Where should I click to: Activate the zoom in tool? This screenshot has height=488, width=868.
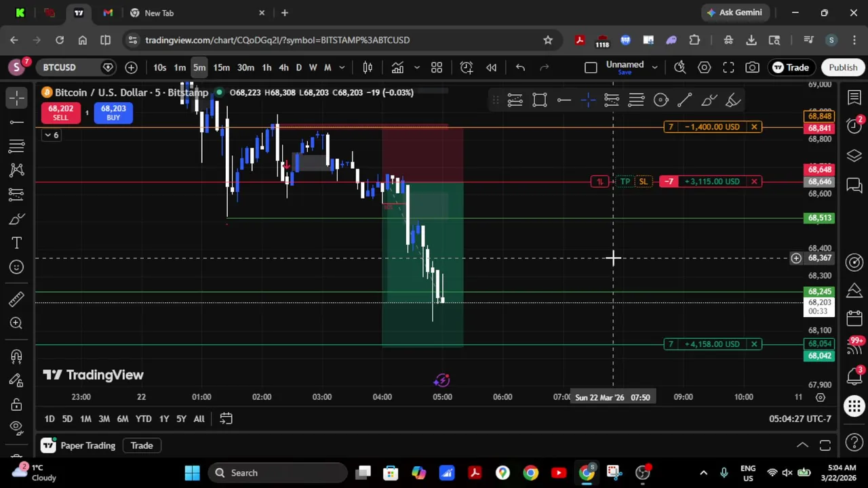tap(17, 323)
